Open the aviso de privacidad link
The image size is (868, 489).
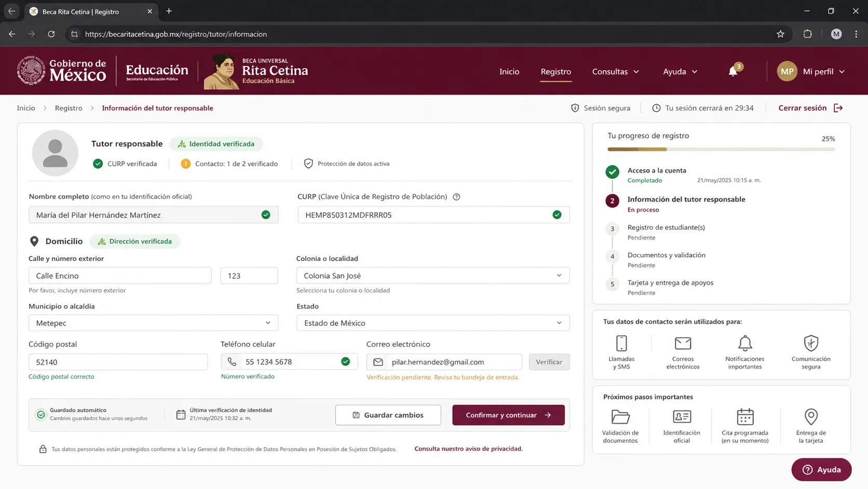pos(468,449)
